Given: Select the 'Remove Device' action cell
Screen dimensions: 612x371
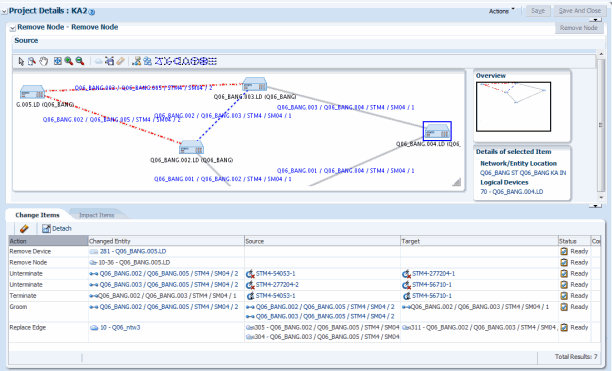Looking at the screenshot, I should tap(48, 252).
